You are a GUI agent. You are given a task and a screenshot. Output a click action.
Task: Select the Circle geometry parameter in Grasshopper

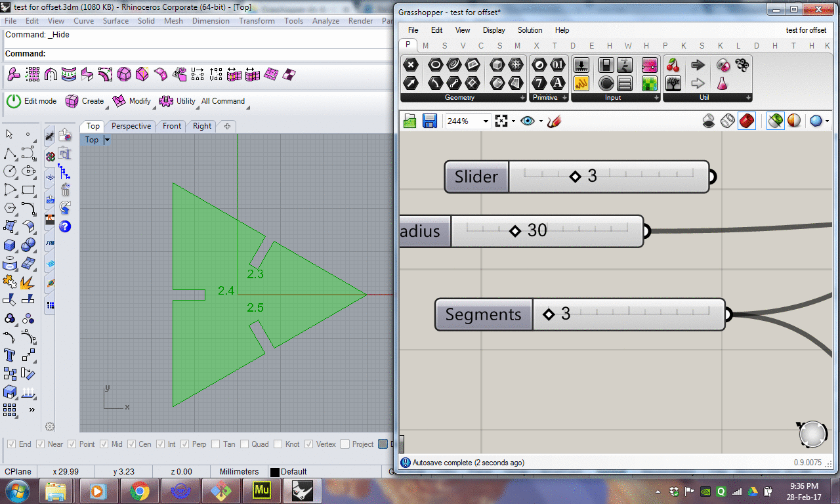(x=435, y=64)
